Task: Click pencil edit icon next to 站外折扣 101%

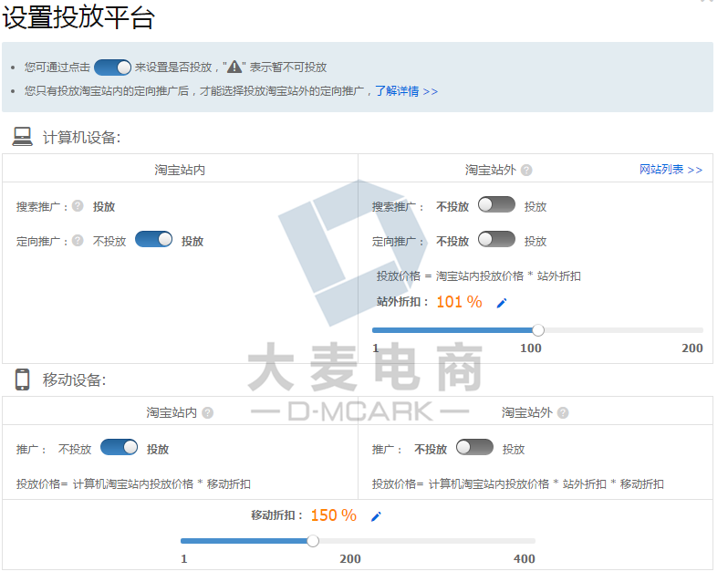Action: (x=501, y=303)
